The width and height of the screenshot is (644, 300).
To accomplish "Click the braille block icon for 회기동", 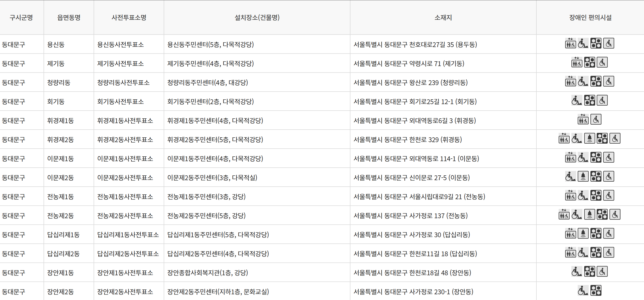I will coord(589,101).
